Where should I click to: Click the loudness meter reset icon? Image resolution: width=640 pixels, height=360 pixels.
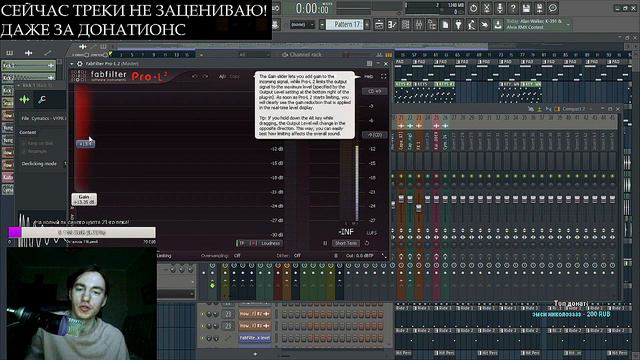tap(367, 243)
